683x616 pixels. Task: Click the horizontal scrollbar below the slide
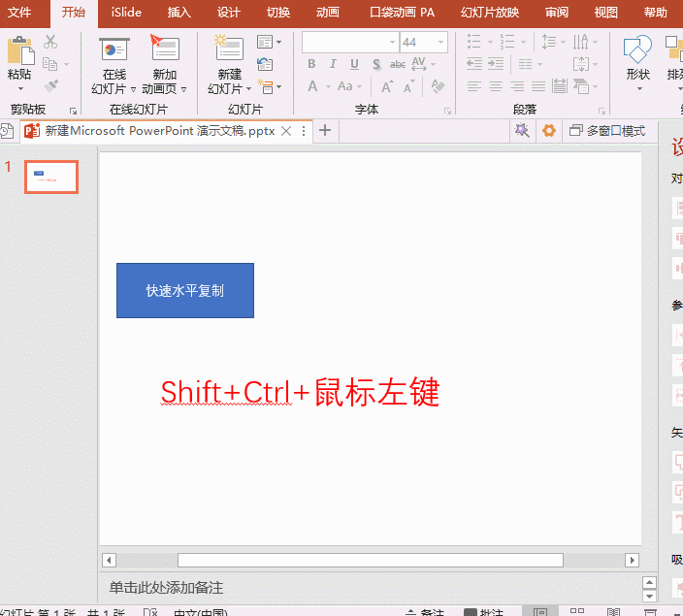(370, 560)
